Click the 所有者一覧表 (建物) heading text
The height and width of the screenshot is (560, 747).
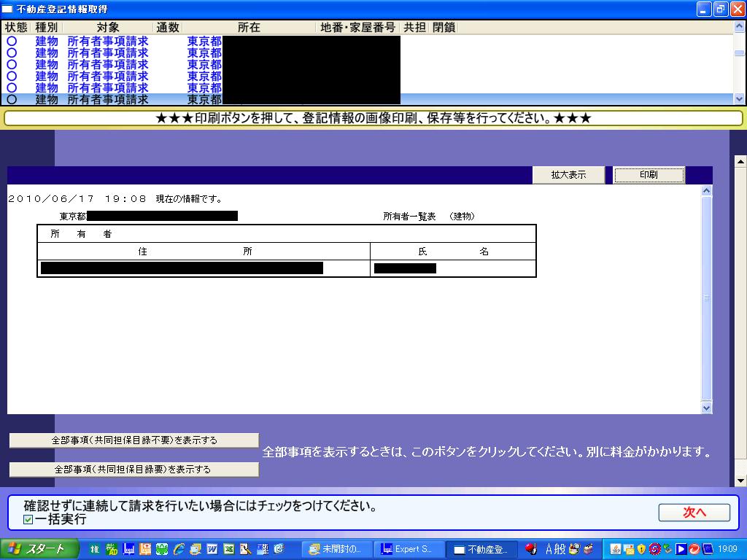click(429, 216)
